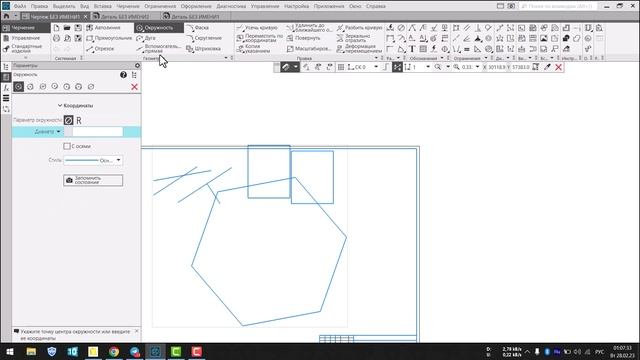This screenshot has width=640, height=360.
Task: Open the zoom scale 0.33 dropdown
Action: [477, 67]
